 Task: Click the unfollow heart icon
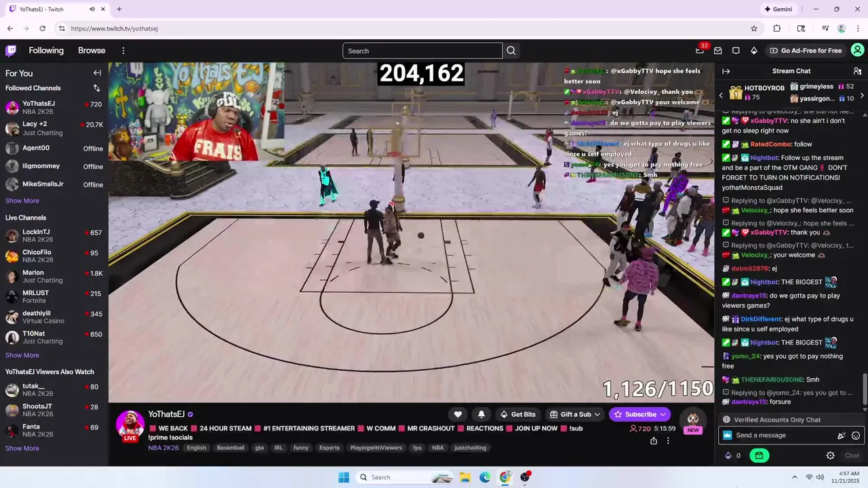coord(458,414)
